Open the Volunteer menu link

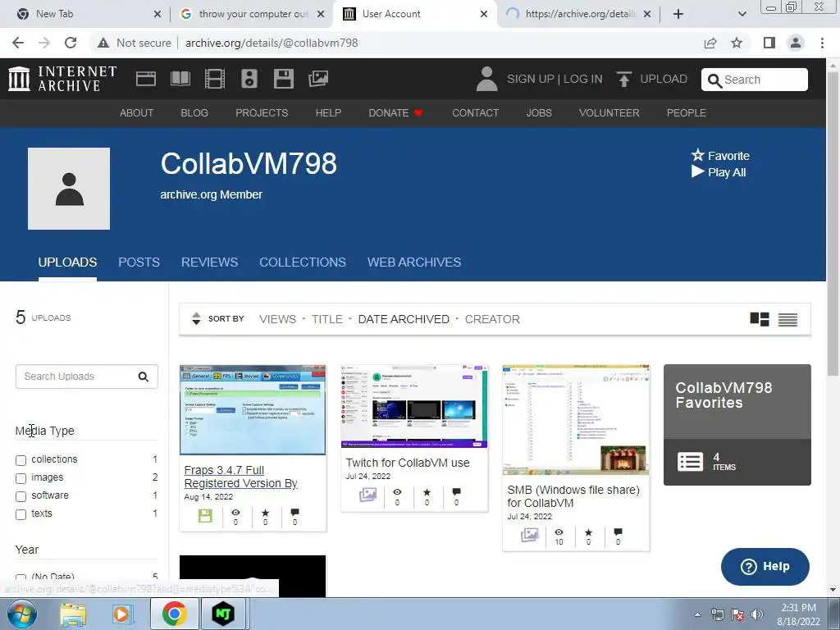click(609, 113)
